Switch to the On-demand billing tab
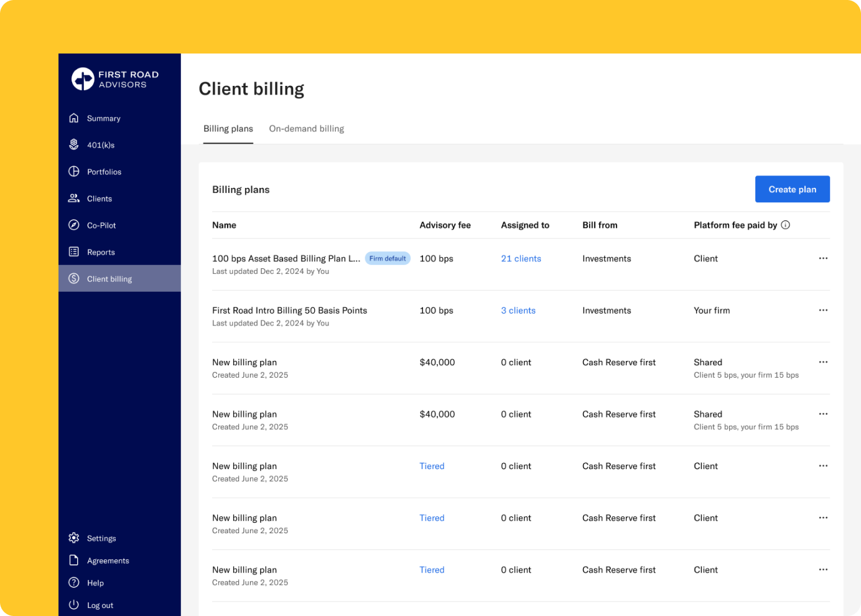 click(x=306, y=129)
